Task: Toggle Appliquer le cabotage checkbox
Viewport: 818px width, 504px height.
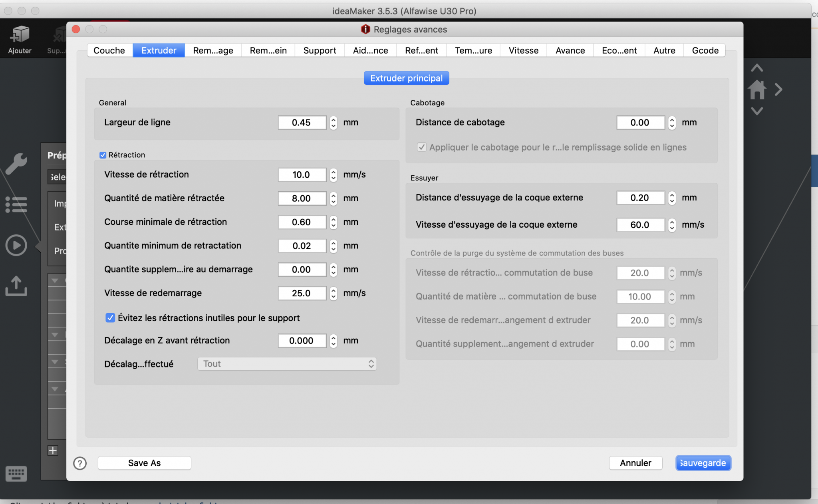Action: (422, 147)
